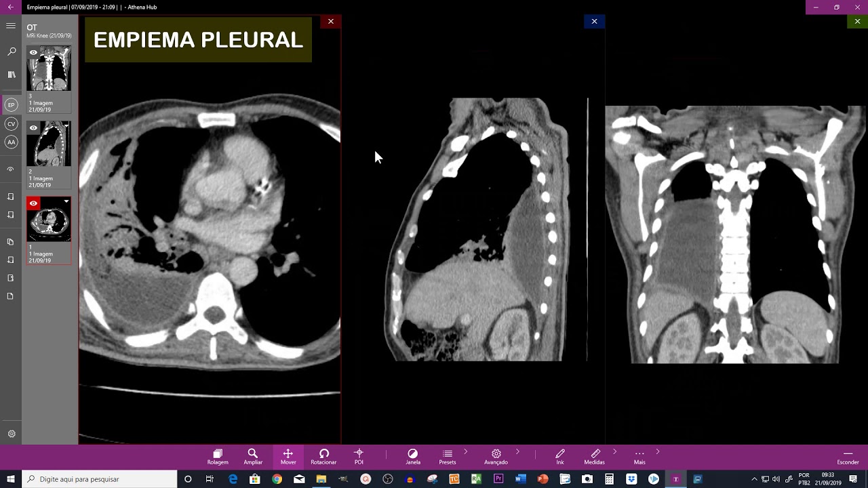Open dropdown arrow on series 2 thumbnail

coord(66,126)
